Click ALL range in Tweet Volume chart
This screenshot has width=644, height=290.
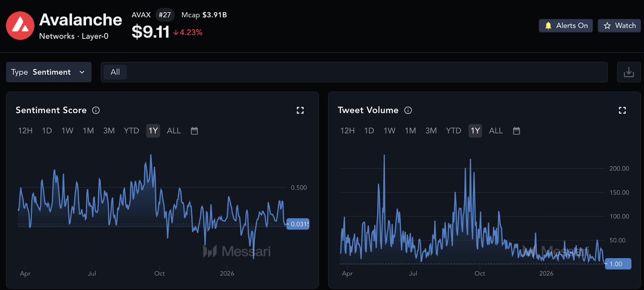[496, 131]
